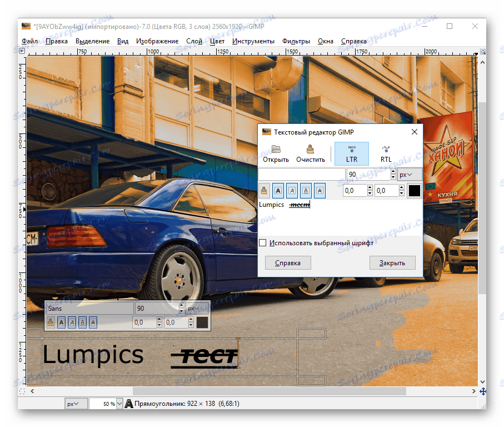Open the Фильтры menu
This screenshot has height=427, width=504.
tap(296, 41)
